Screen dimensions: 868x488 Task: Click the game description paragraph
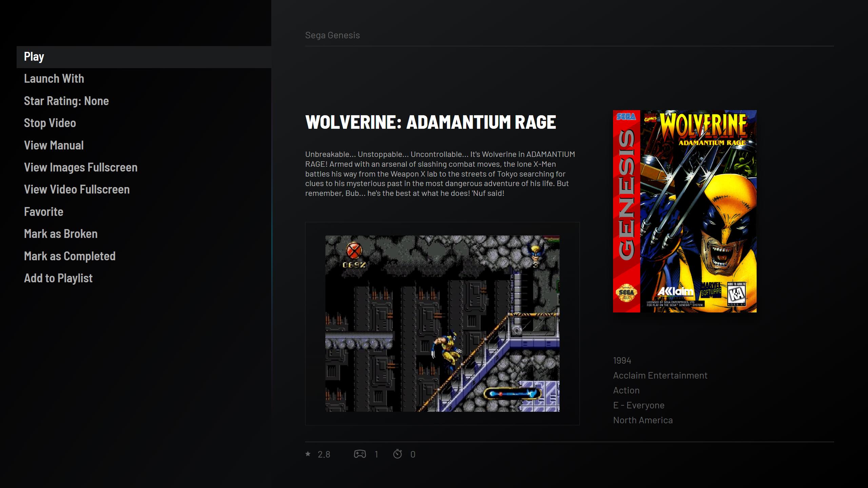pos(440,174)
